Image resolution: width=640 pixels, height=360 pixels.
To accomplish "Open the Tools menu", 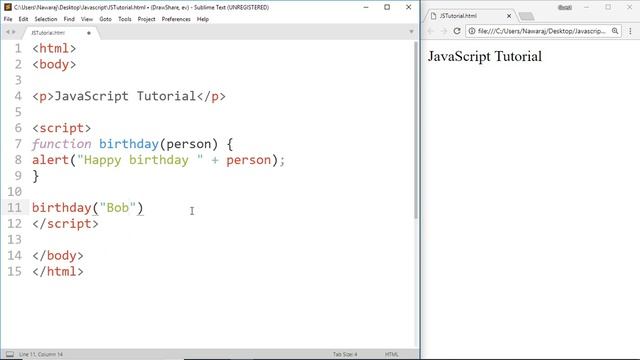I will [x=124, y=19].
